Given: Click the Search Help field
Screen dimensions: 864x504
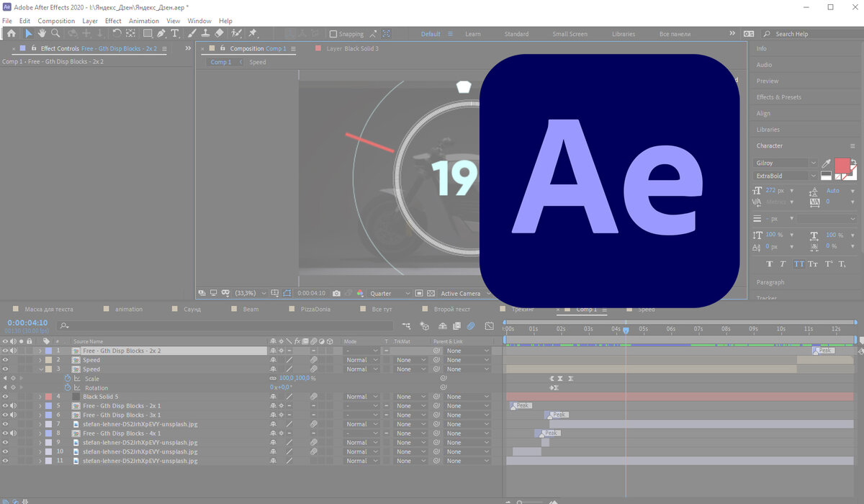Looking at the screenshot, I should tap(812, 34).
